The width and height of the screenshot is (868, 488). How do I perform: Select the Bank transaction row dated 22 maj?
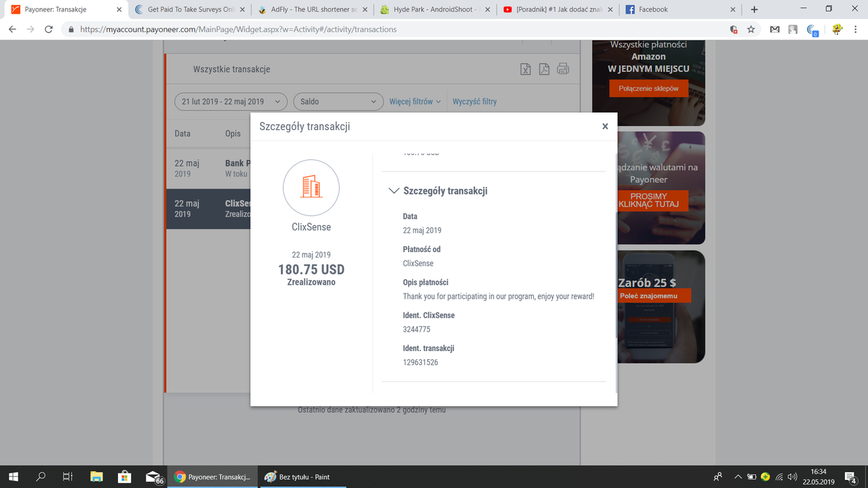coord(208,168)
